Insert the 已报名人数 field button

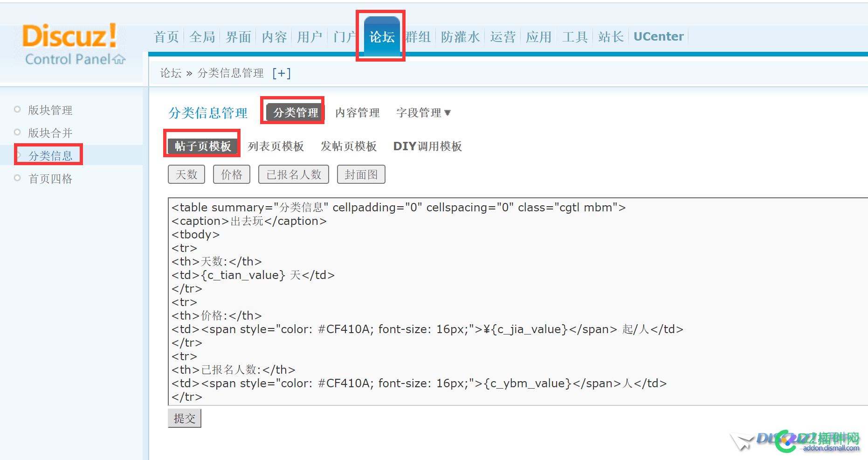click(x=294, y=174)
